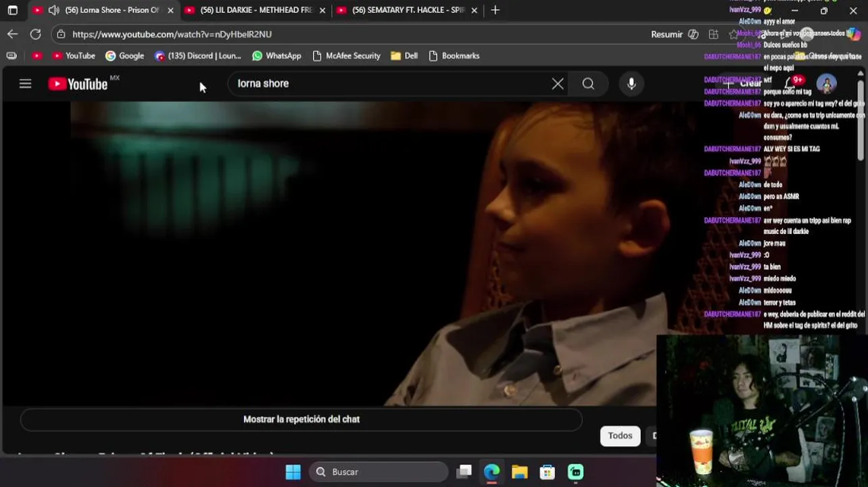The image size is (868, 487).
Task: Open the Google bookmark
Action: point(124,56)
